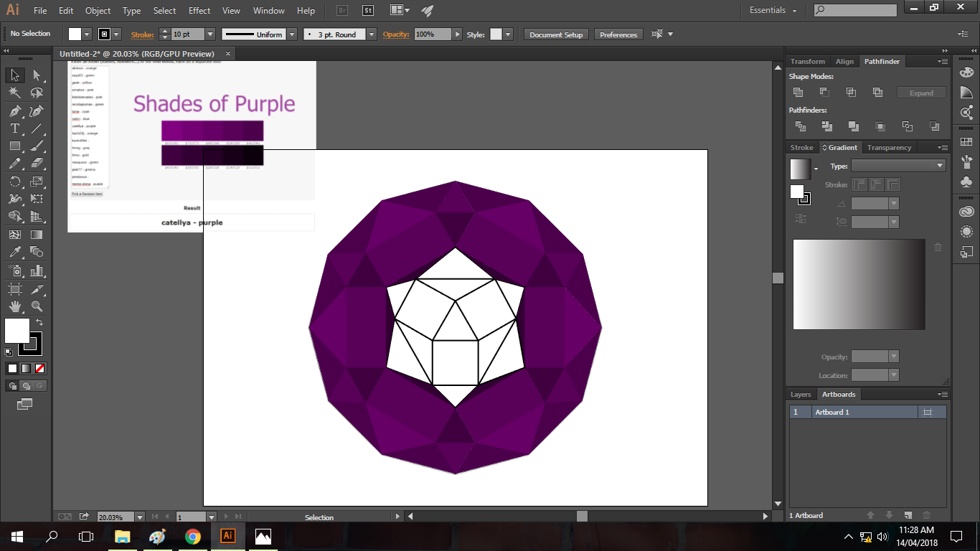
Task: Open the Color panel palette icon
Action: [x=966, y=72]
